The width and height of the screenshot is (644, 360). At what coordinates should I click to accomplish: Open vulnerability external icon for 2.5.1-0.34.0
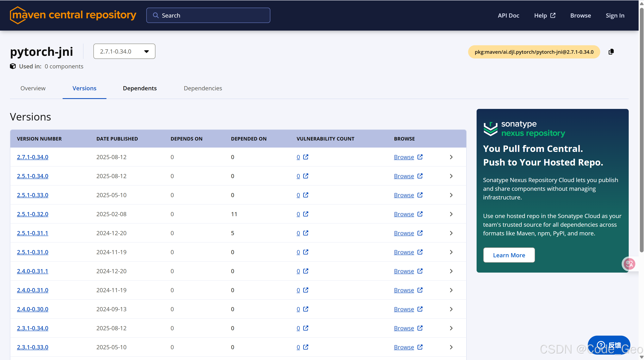point(305,176)
